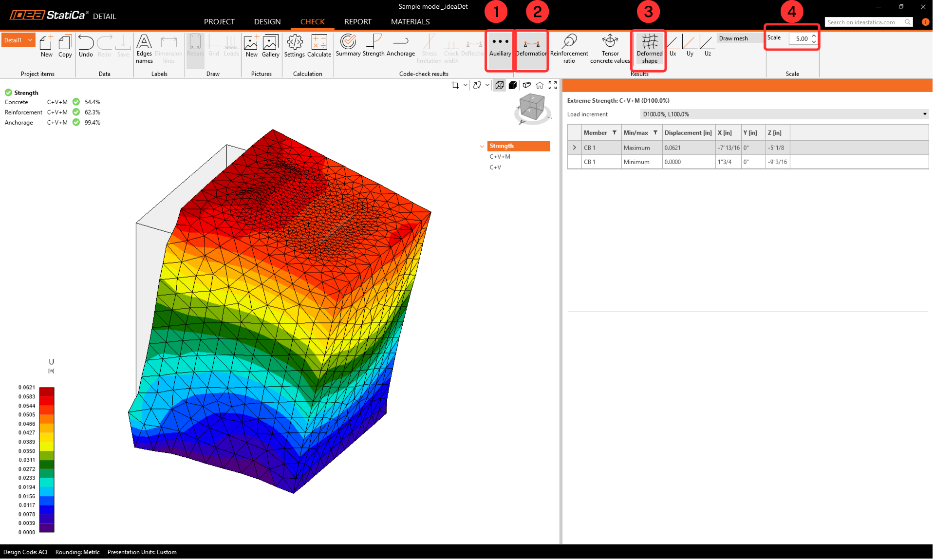Increase the Scale value with up arrow

point(814,36)
